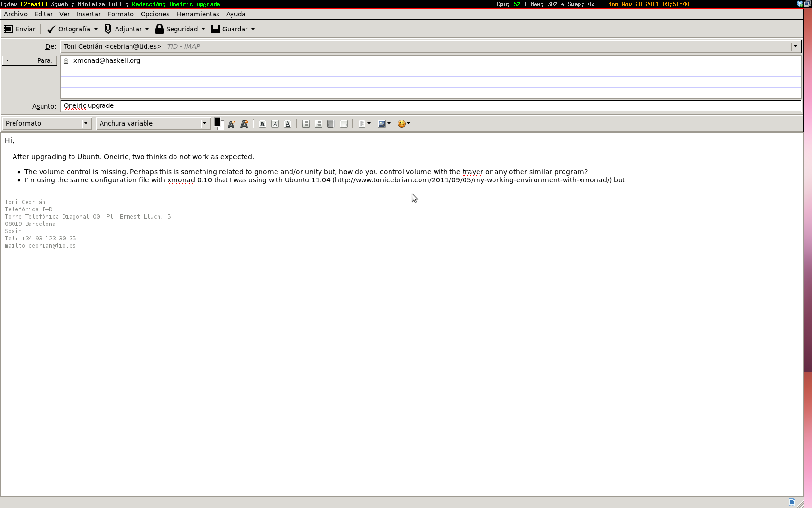Viewport: 812px width, 508px height.
Task: Click the decrease font size icon
Action: click(232, 124)
